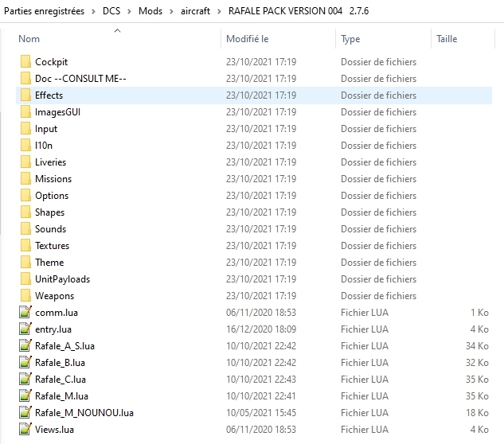Click the Rafale_C.lua file icon
This screenshot has width=504, height=444.
coord(25,379)
